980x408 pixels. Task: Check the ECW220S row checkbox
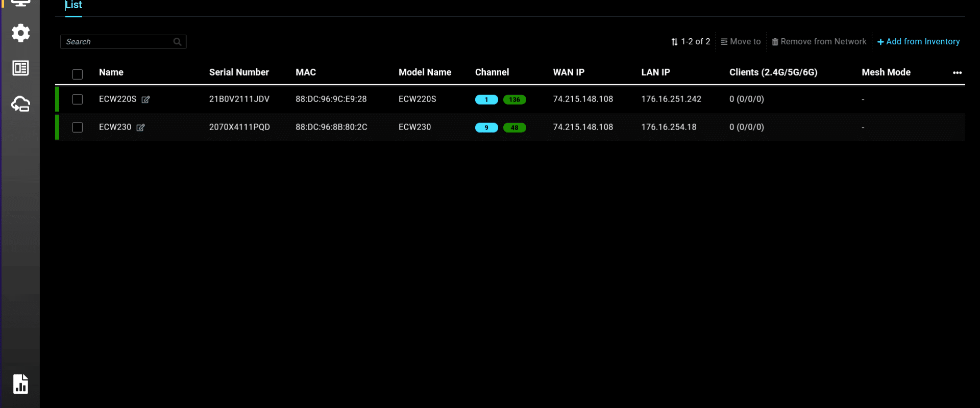pos(78,99)
